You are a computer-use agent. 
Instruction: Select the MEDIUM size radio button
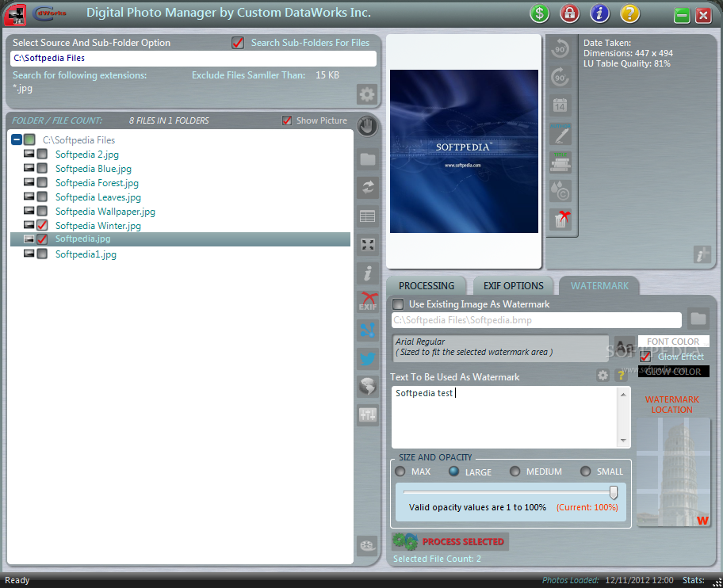tap(515, 472)
